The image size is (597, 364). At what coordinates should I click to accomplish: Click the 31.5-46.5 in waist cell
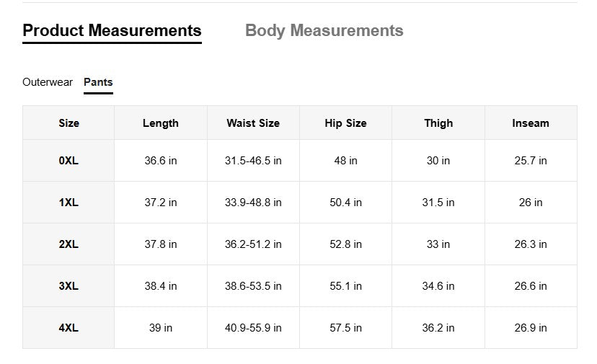pos(253,161)
